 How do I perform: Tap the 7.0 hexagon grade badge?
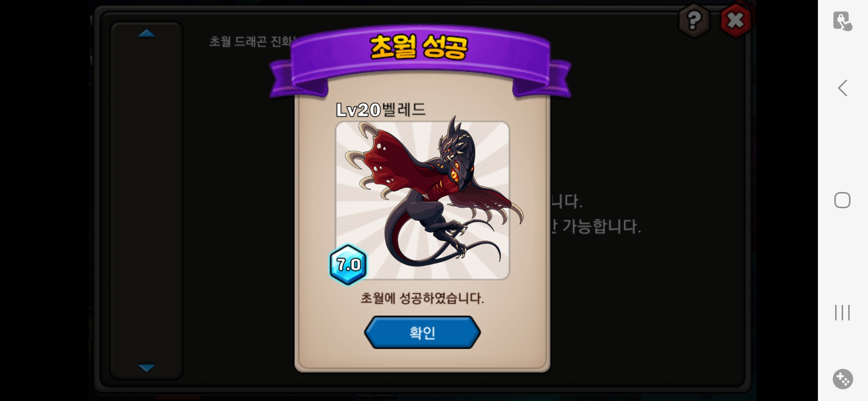348,264
